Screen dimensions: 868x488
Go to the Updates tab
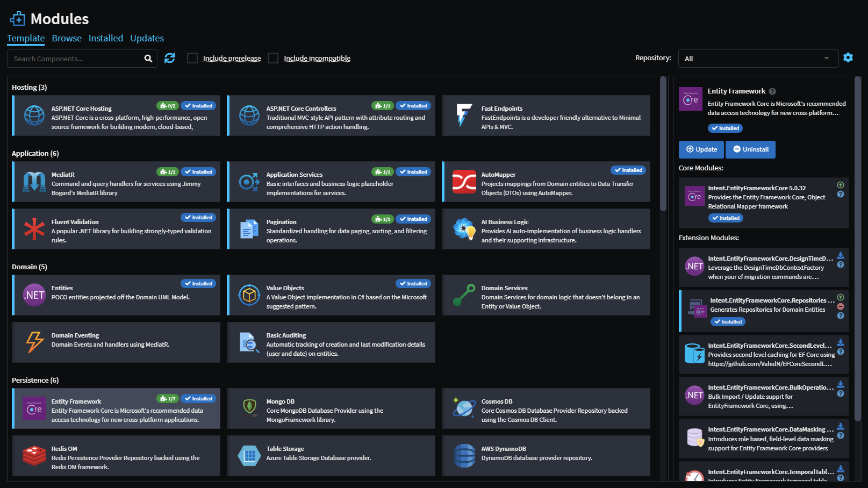click(x=147, y=38)
